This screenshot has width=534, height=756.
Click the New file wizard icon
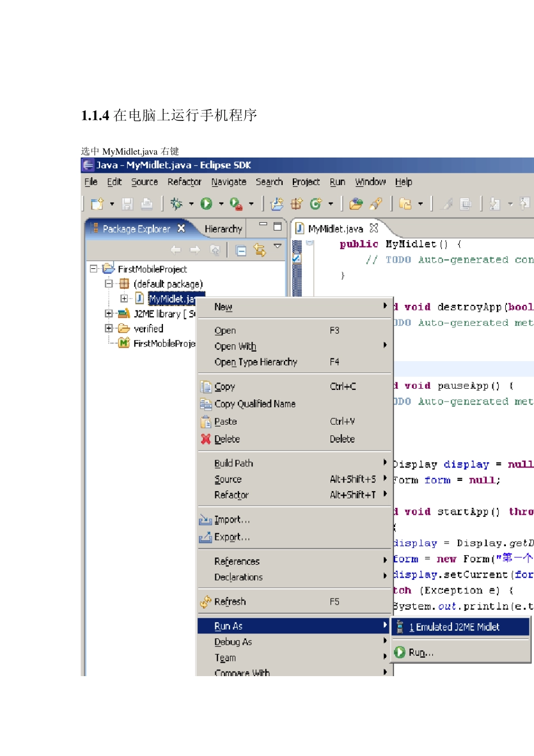[97, 204]
